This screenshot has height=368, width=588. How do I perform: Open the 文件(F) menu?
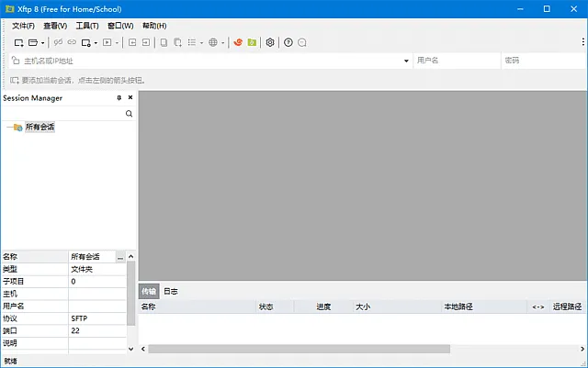pos(23,26)
